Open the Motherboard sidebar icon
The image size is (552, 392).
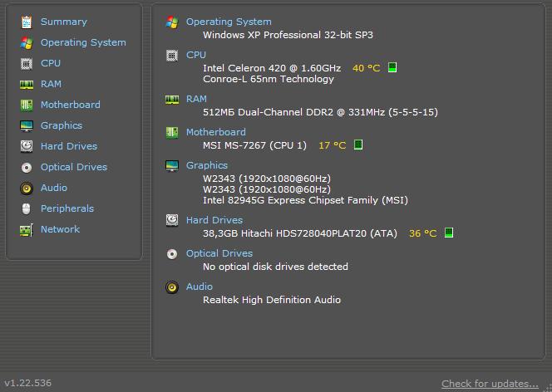click(x=27, y=105)
